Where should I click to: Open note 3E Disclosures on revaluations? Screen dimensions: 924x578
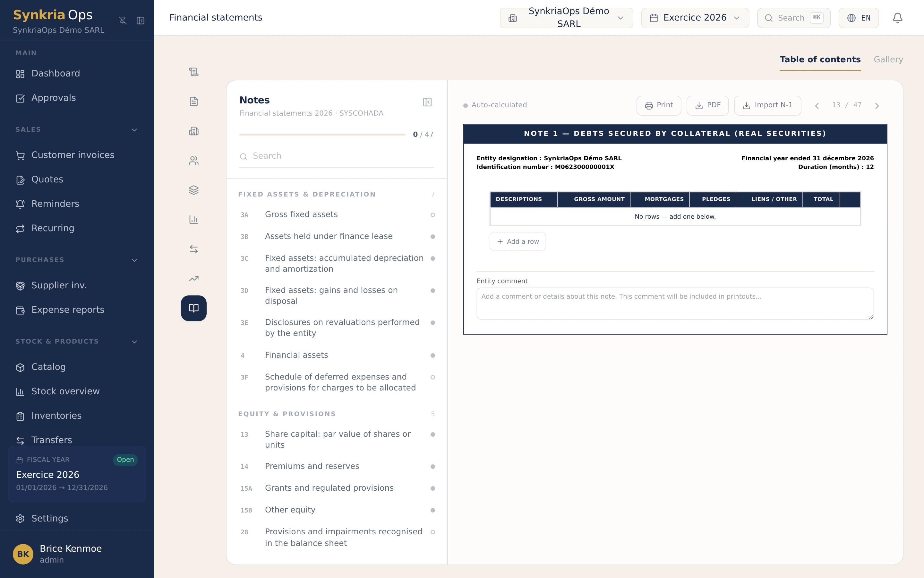[x=336, y=328]
